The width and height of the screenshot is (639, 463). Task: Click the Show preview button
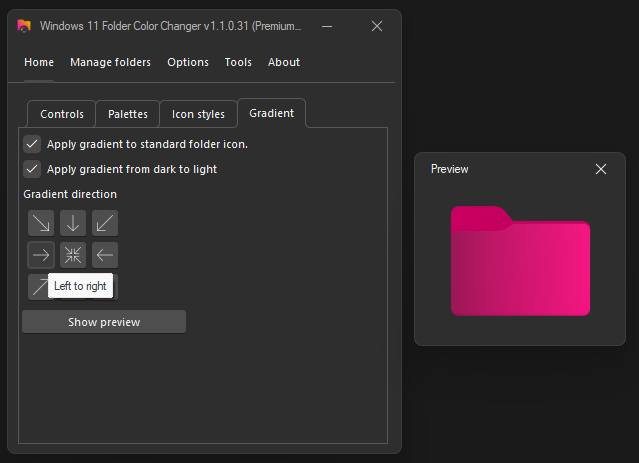point(104,322)
